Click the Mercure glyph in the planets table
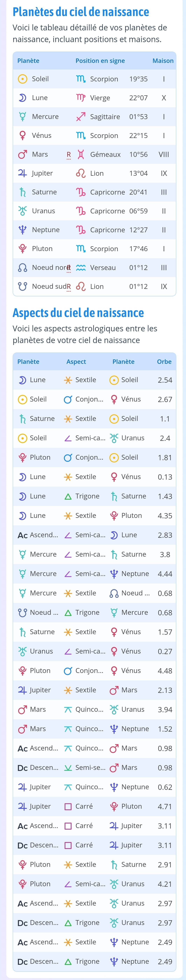This screenshot has width=186, height=980. tap(23, 116)
